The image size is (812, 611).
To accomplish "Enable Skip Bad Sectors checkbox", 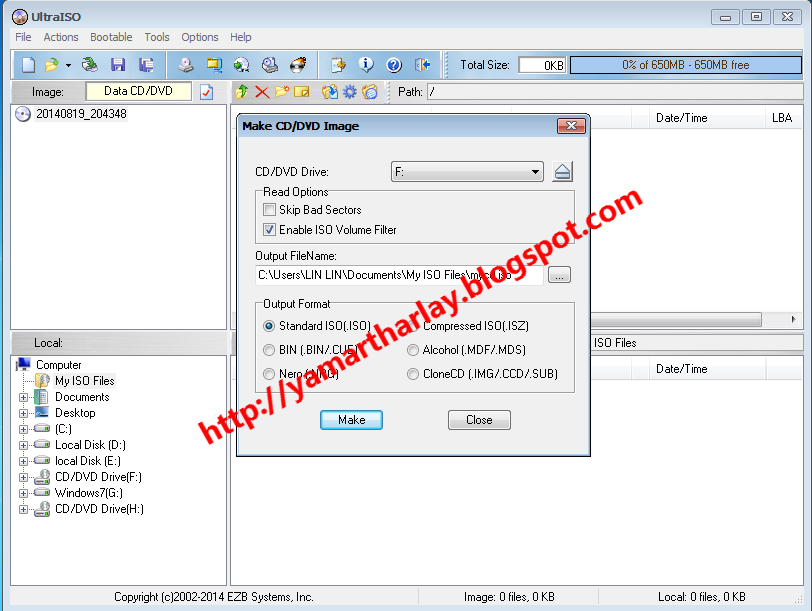I will [x=269, y=210].
